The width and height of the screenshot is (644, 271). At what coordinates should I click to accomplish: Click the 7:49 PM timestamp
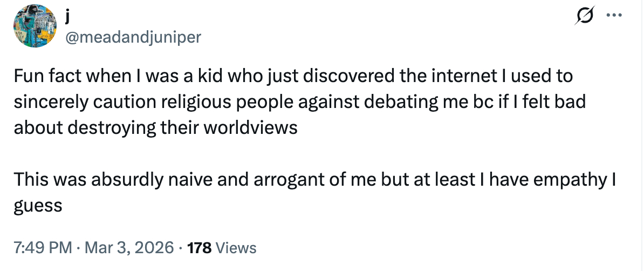43,248
